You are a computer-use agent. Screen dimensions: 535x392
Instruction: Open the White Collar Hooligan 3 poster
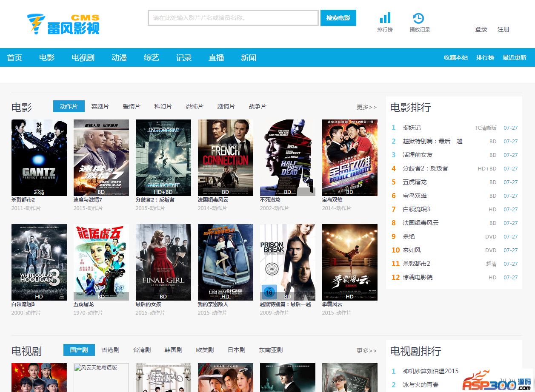click(x=39, y=262)
